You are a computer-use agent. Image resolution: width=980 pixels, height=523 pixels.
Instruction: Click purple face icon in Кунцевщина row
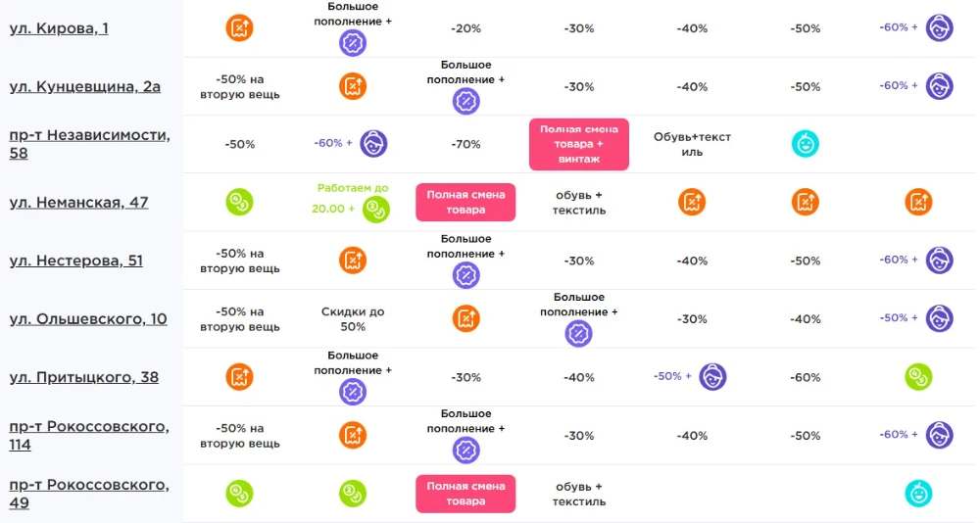939,86
